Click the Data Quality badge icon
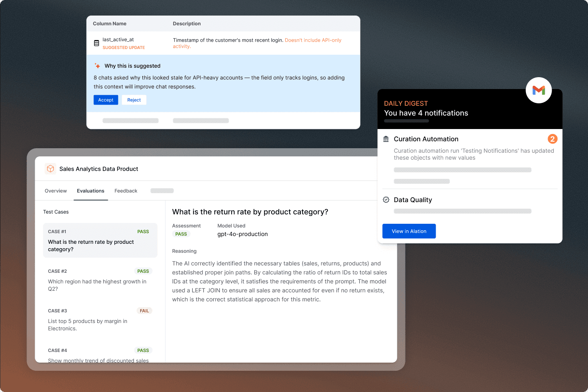 386,200
